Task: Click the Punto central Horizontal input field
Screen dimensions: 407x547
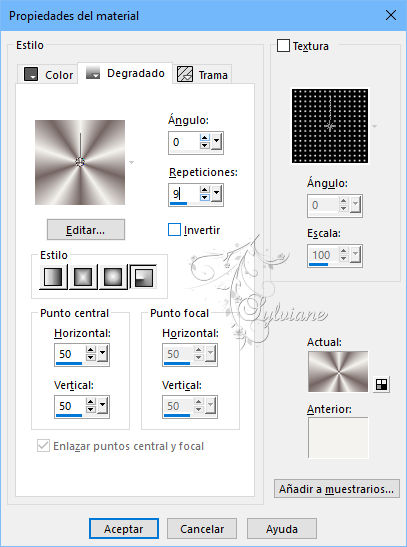Action: pyautogui.click(x=70, y=354)
